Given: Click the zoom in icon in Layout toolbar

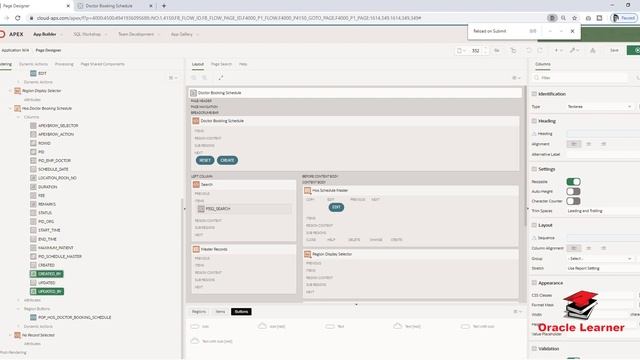Looking at the screenshot, I should click(x=204, y=78).
